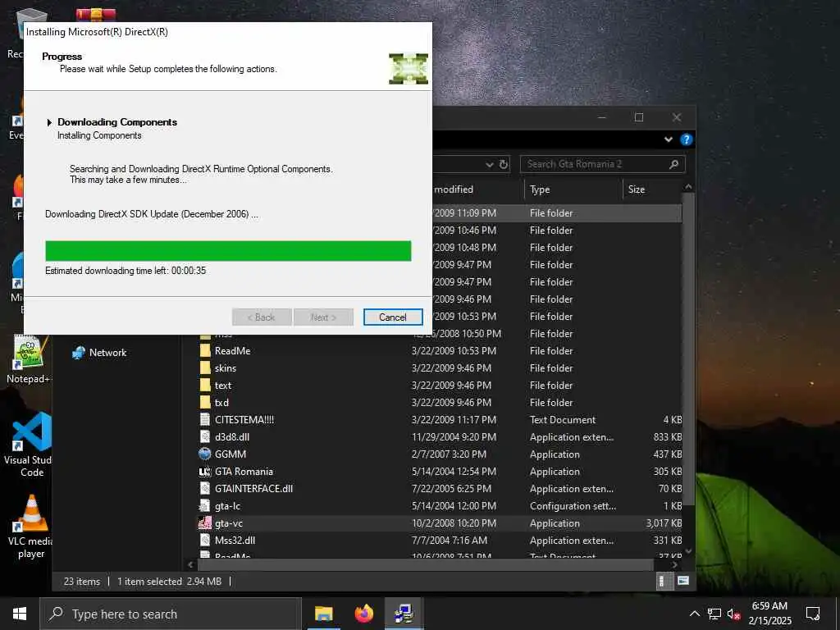Click the muted volume tray icon
Viewport: 840px width, 630px height.
[734, 614]
